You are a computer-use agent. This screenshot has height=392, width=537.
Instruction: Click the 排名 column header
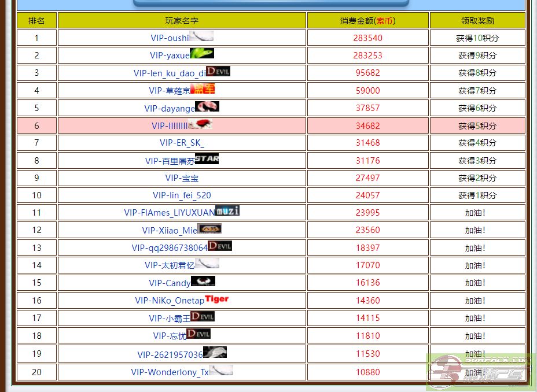point(37,21)
